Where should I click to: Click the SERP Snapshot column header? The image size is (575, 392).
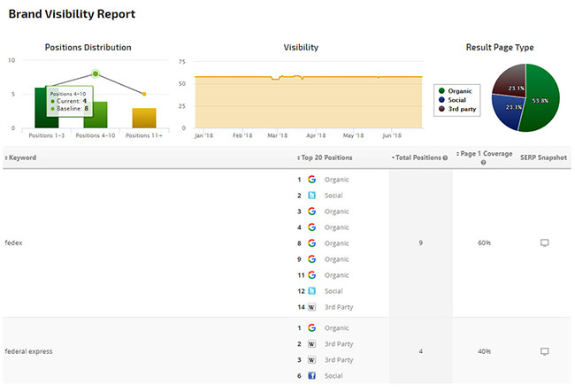[543, 158]
